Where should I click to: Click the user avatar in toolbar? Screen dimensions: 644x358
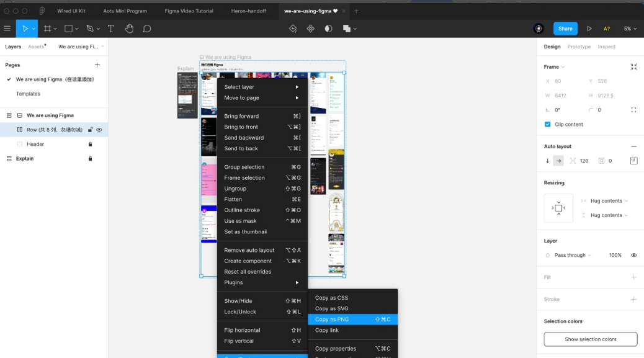[x=539, y=29]
